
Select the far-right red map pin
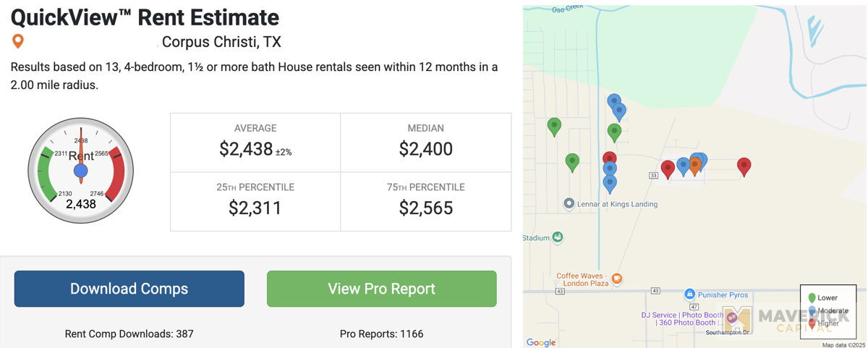[744, 167]
